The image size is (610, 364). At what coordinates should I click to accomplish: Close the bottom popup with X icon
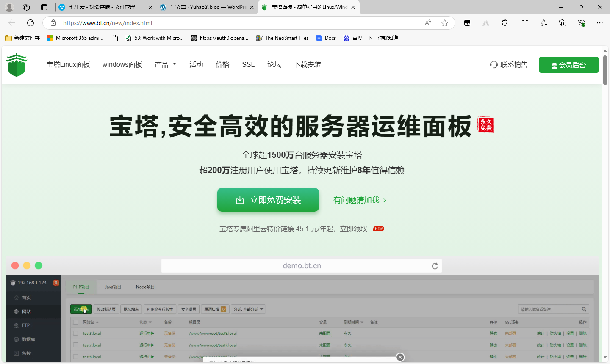pos(400,357)
